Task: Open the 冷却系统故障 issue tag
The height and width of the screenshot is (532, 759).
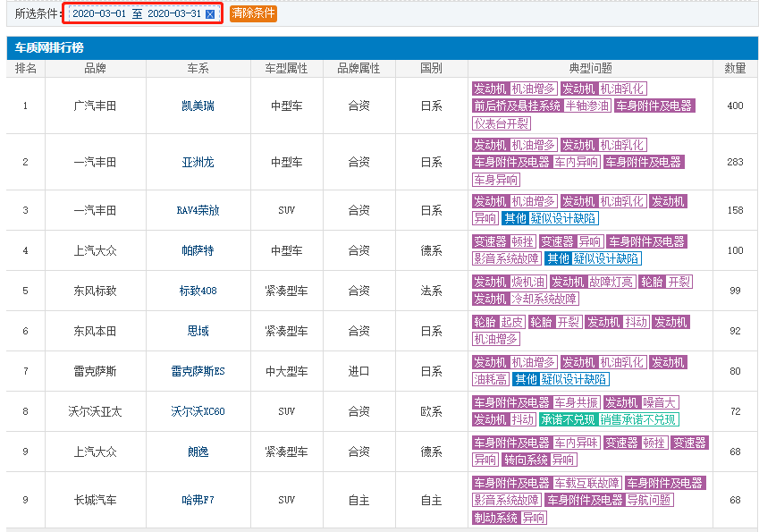Action: point(544,299)
